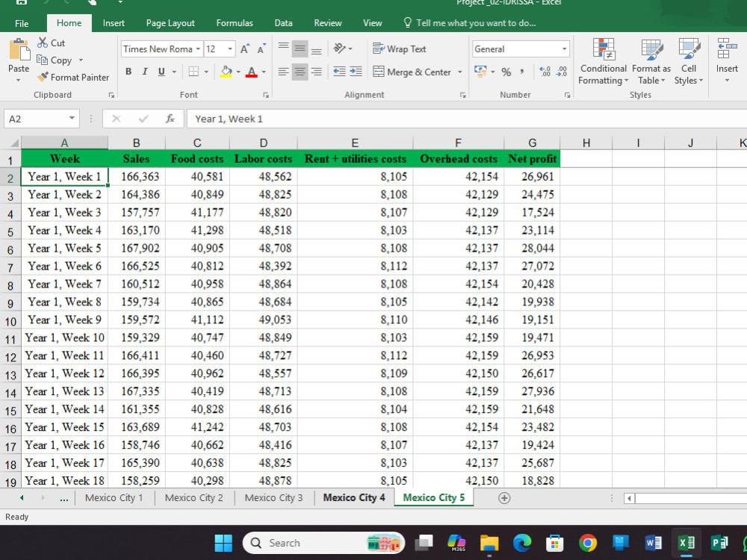Decrease font size with small A
This screenshot has width=747, height=560.
261,49
